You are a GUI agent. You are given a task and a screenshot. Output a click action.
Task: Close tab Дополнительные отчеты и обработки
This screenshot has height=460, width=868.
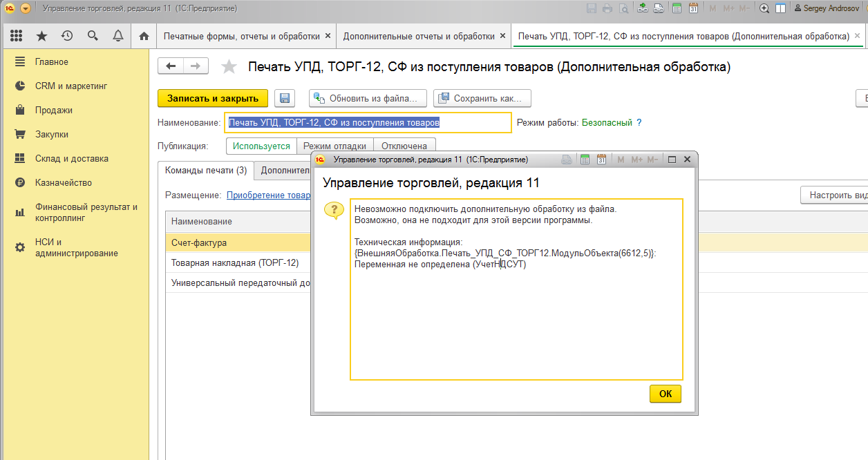[x=502, y=36]
